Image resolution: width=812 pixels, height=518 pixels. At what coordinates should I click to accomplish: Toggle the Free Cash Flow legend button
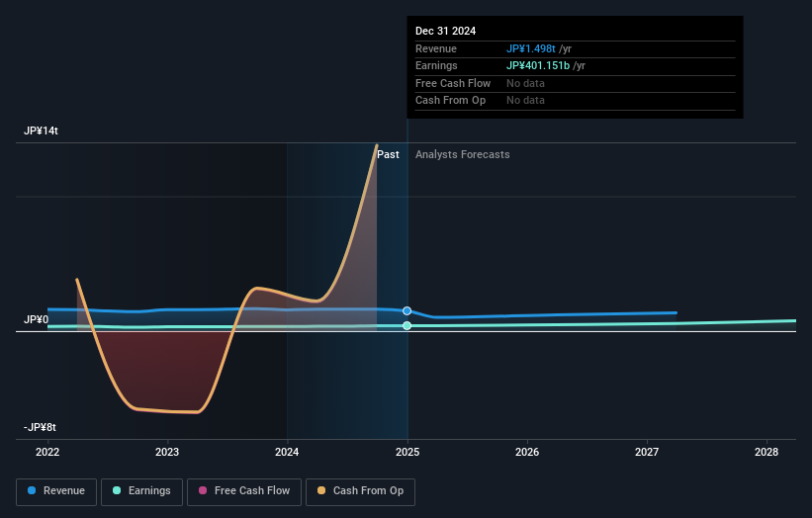tap(244, 491)
